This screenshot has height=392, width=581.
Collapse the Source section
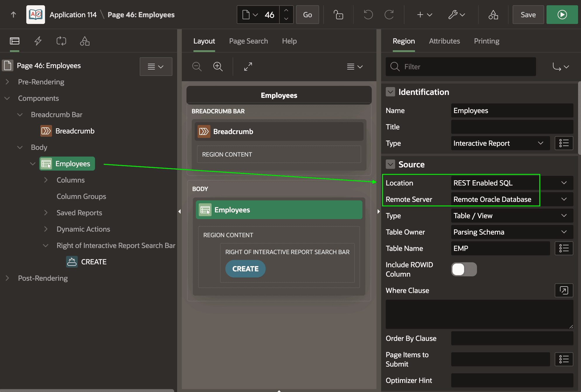[x=390, y=164]
